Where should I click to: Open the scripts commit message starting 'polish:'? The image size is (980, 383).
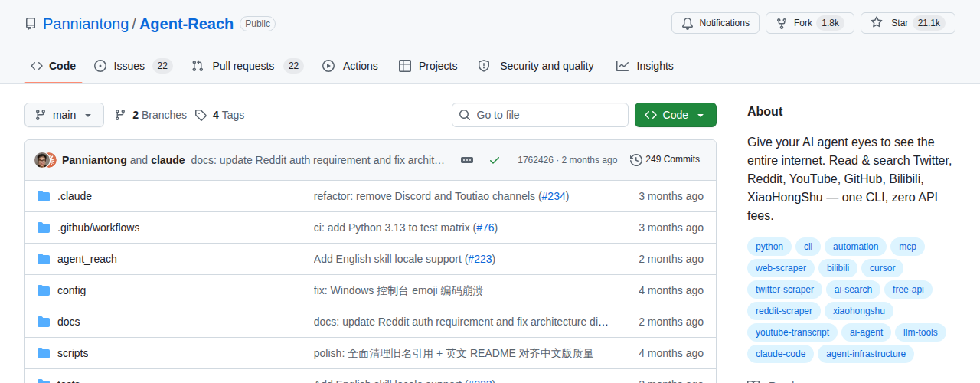tap(453, 353)
